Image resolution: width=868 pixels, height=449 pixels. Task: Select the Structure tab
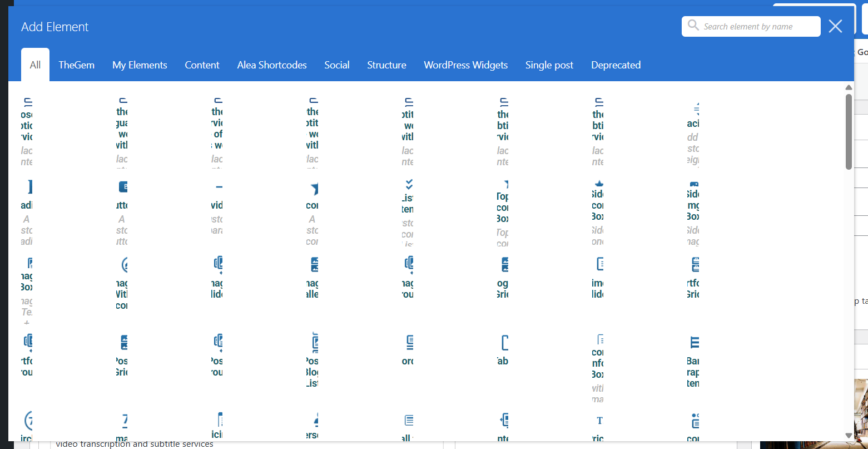[x=386, y=65]
